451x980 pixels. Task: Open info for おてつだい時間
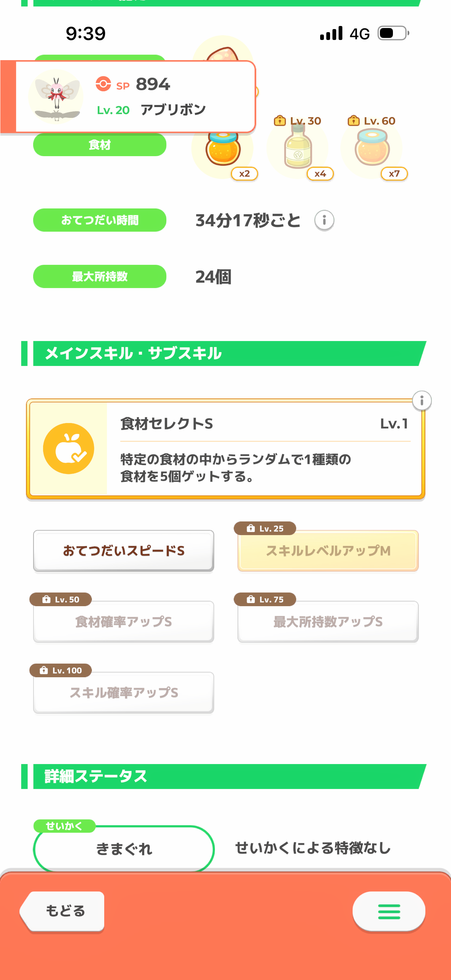pyautogui.click(x=324, y=220)
